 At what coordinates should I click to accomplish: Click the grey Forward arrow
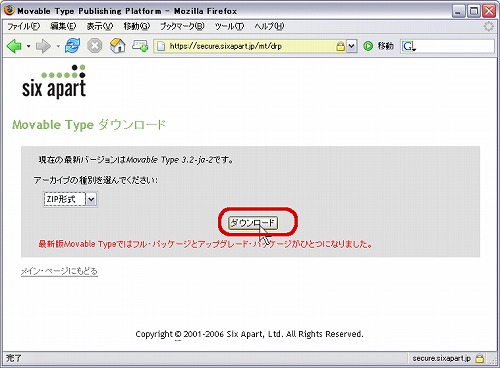tap(43, 46)
